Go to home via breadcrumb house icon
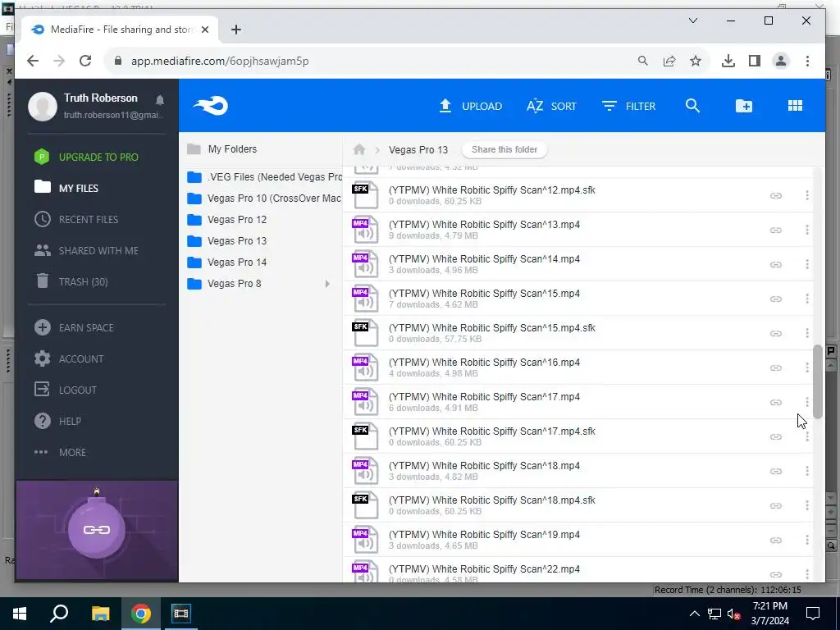The height and width of the screenshot is (630, 840). point(359,149)
